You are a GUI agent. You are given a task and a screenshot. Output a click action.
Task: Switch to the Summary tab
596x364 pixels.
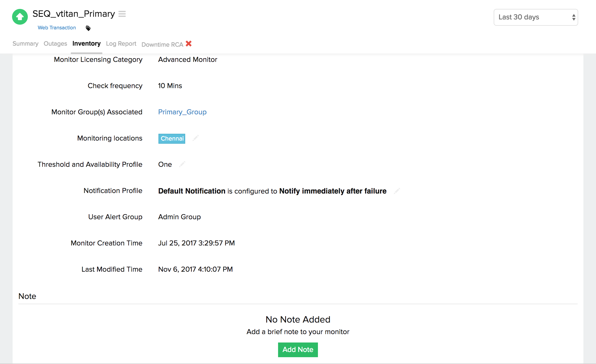click(x=25, y=44)
